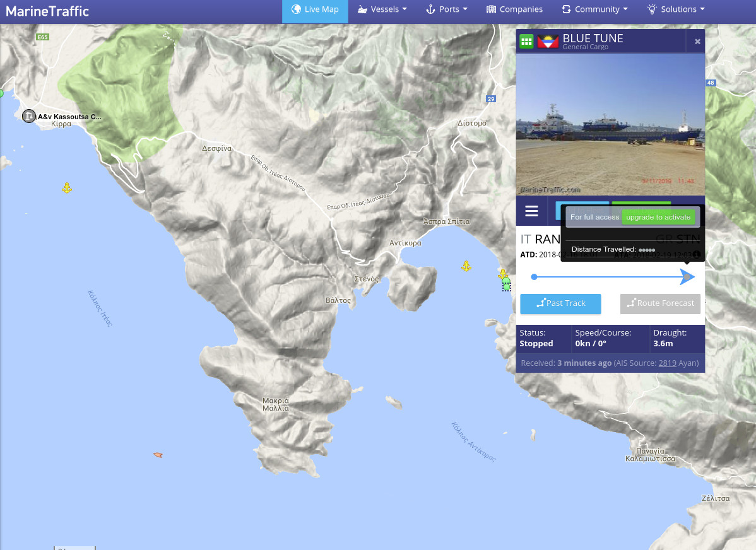Click the 'General Cargo' vessel type text
Image resolution: width=756 pixels, height=550 pixels.
pyautogui.click(x=586, y=47)
